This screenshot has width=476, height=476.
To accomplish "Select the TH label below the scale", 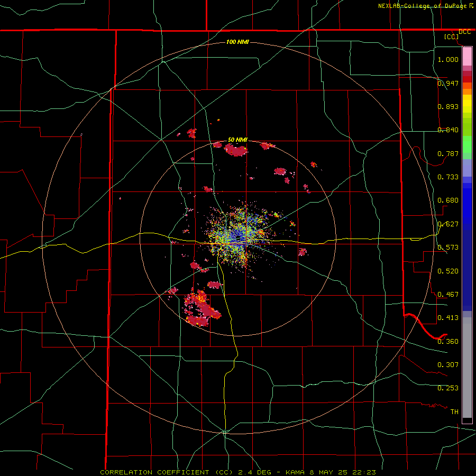I will pyautogui.click(x=454, y=412).
